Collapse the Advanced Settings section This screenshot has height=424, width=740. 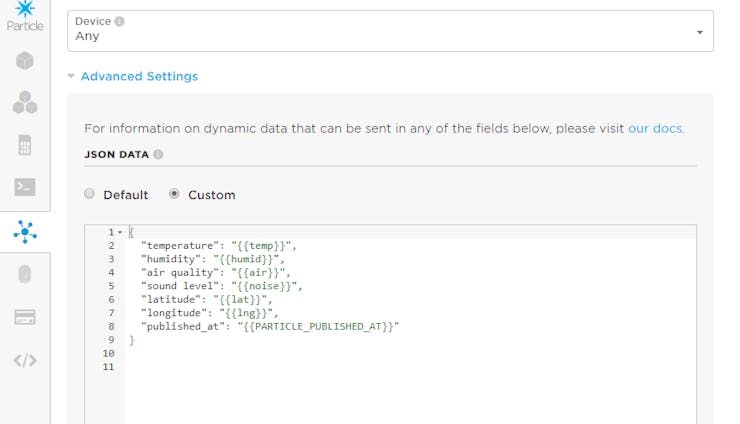point(139,76)
